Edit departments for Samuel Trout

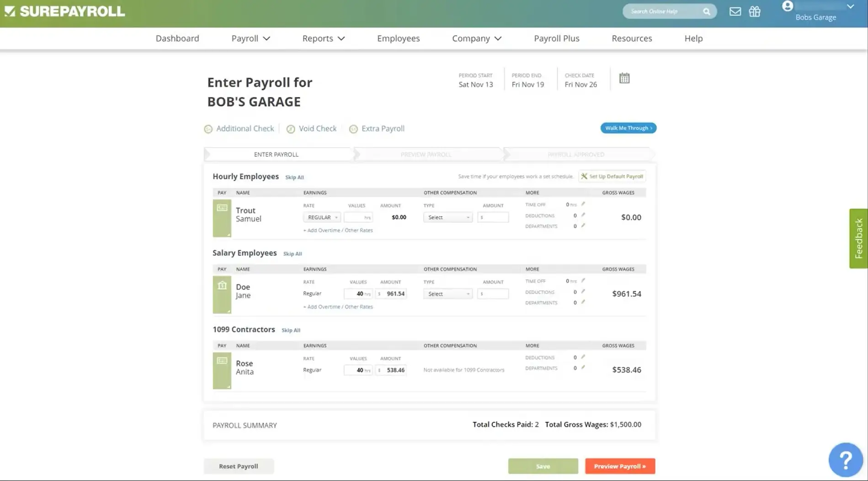pos(583,225)
